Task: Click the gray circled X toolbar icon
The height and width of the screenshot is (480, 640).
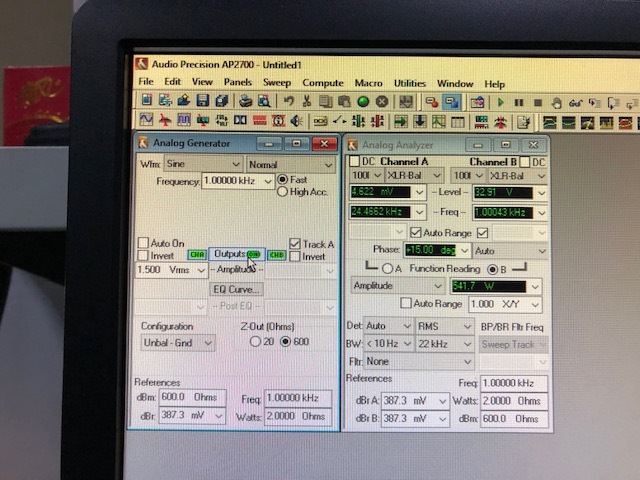Action: [382, 101]
